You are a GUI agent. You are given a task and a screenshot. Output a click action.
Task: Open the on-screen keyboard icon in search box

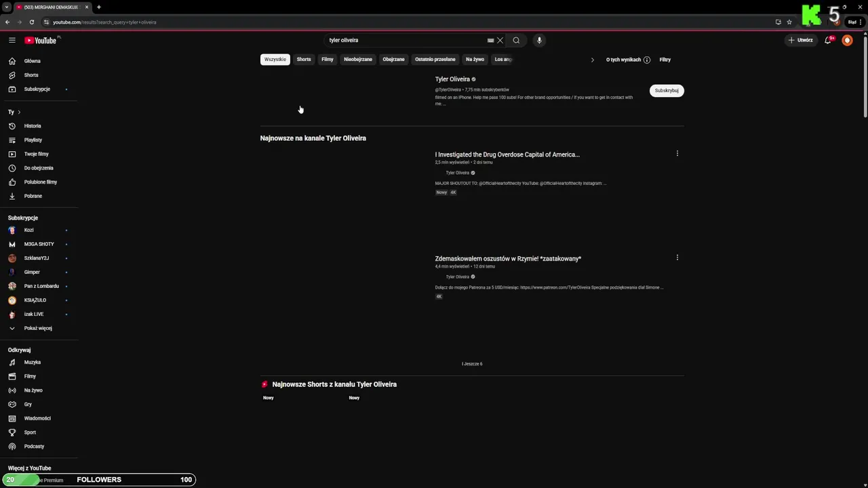click(x=490, y=40)
